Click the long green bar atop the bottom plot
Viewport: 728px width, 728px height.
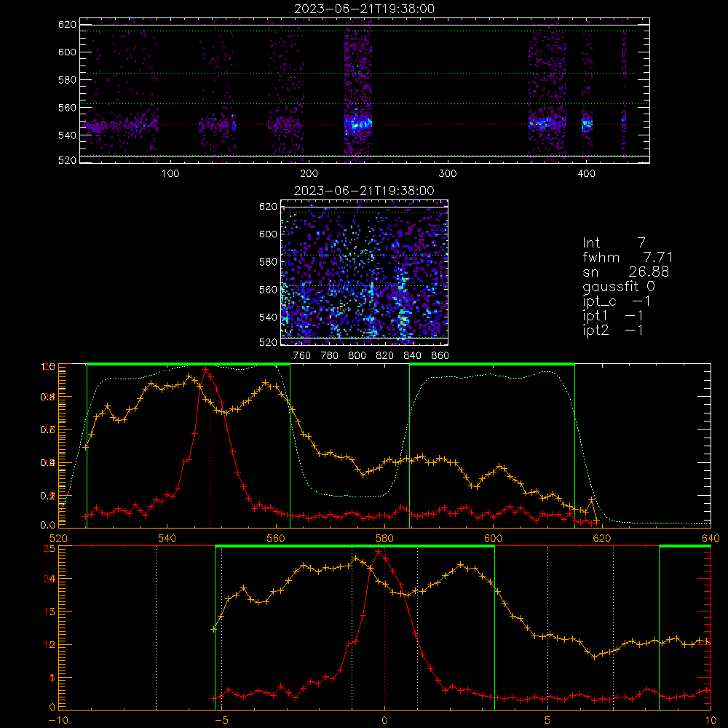[355, 547]
